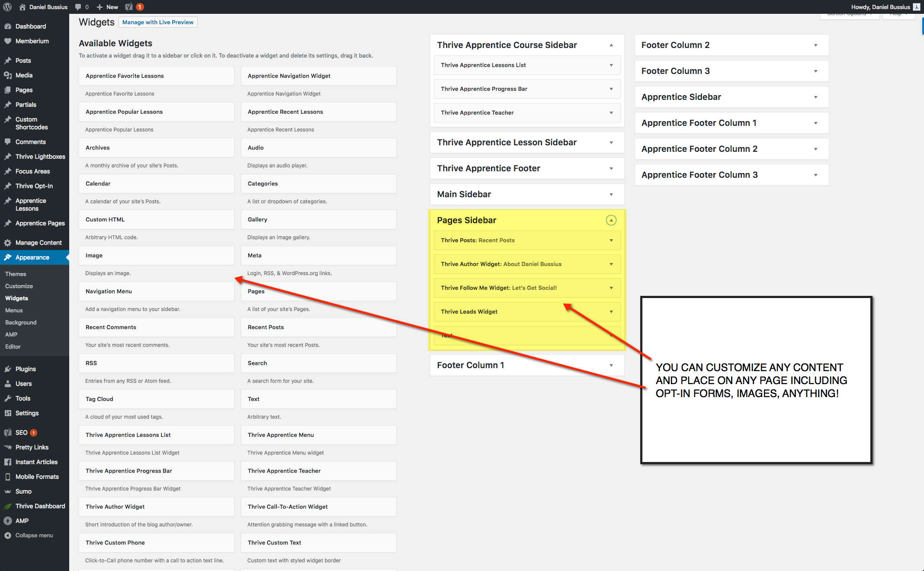Image resolution: width=924 pixels, height=571 pixels.
Task: Open Menus under the Appearance section
Action: (x=13, y=310)
